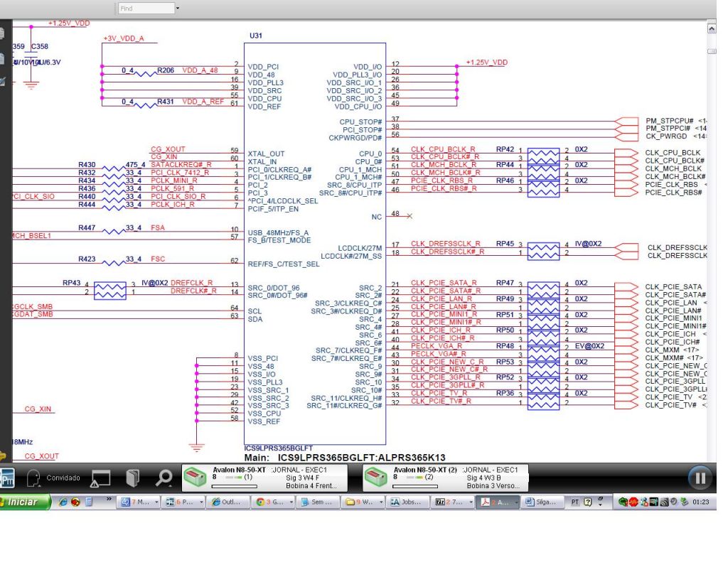
Task: Click the gray round tray icon
Action: 674,502
